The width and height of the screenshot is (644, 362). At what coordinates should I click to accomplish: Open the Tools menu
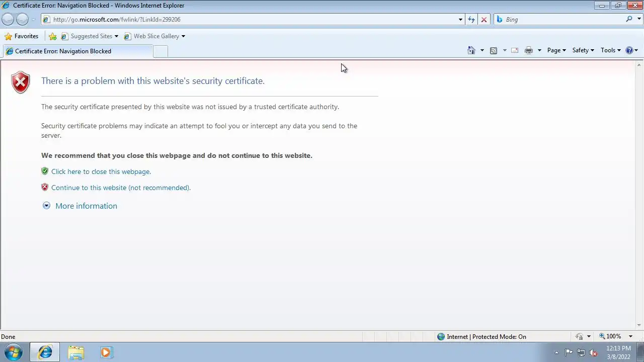[x=611, y=50]
